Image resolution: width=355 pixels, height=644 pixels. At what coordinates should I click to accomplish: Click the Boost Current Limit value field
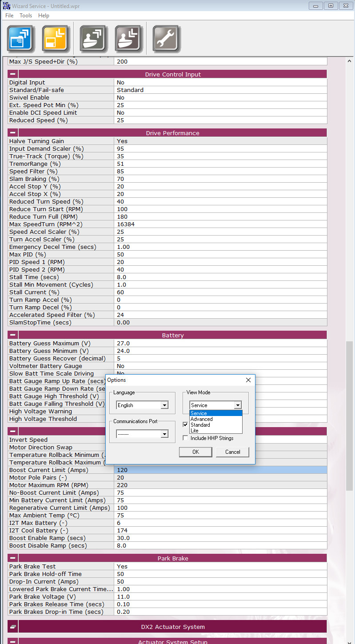coord(220,470)
